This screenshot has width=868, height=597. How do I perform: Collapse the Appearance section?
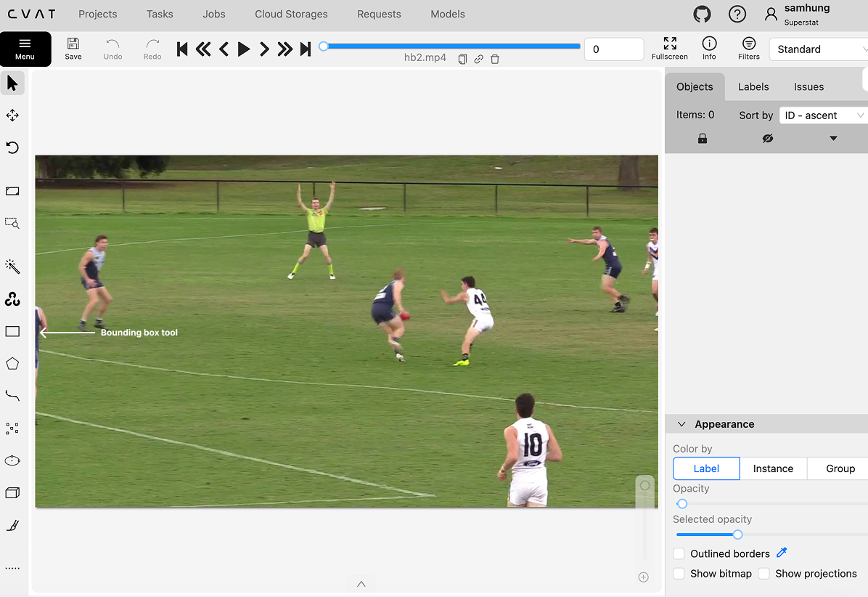tap(681, 423)
